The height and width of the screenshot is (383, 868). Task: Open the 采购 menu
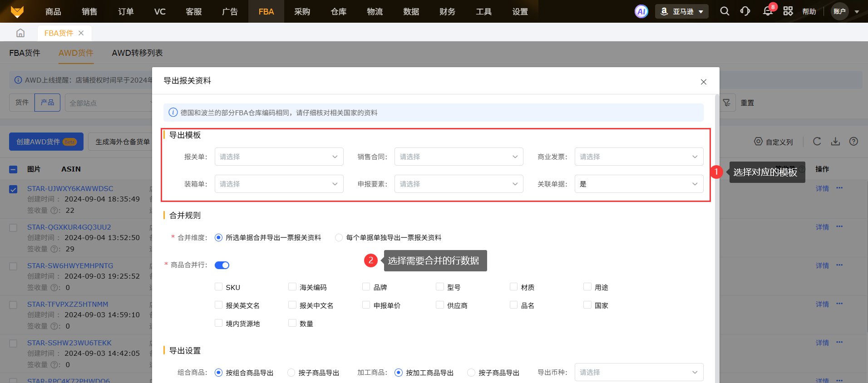(302, 11)
